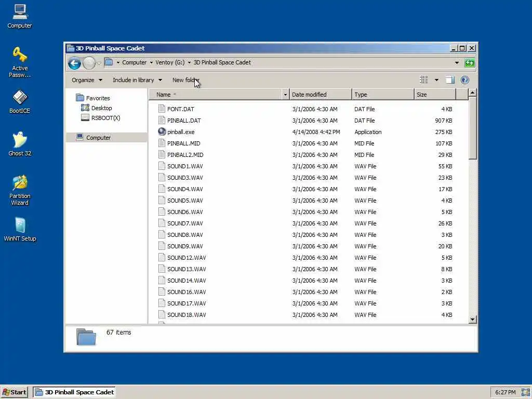Screen dimensions: 532x399
Task: Expand the arrow after Computer breadcrumb
Action: (151, 62)
